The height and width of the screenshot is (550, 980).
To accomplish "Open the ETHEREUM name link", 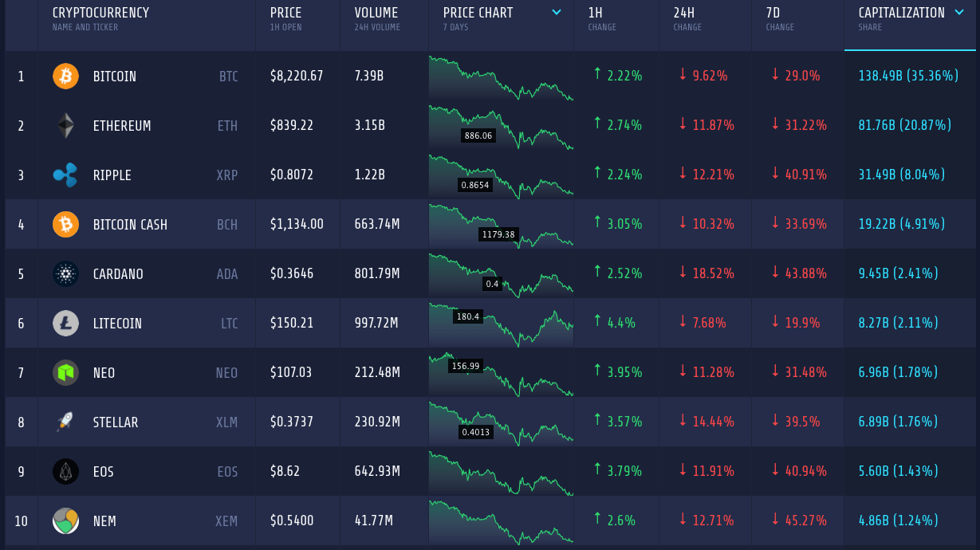I will point(122,126).
